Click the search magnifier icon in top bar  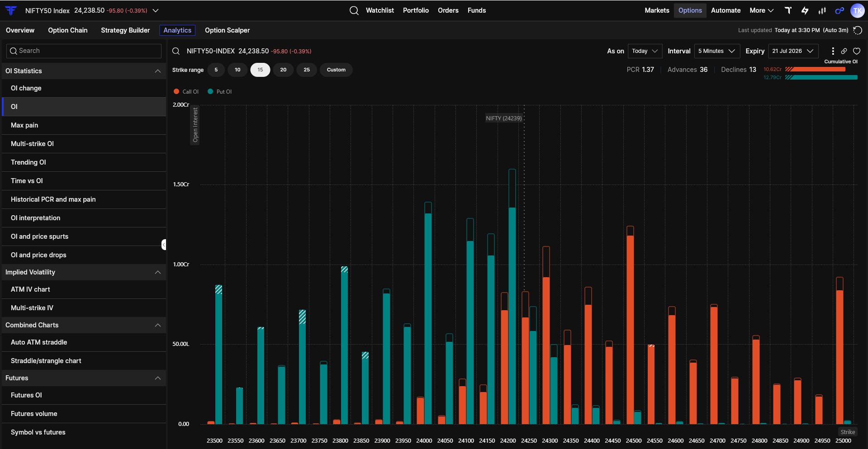pos(354,10)
